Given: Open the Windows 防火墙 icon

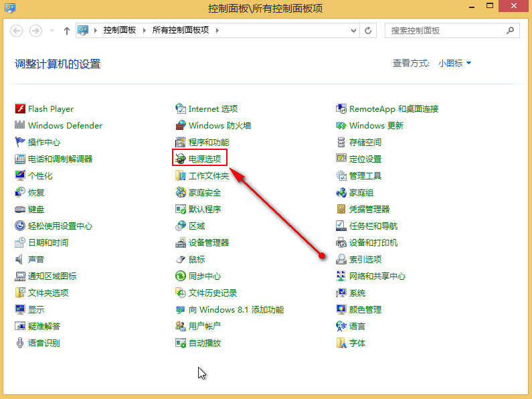Looking at the screenshot, I should (181, 126).
